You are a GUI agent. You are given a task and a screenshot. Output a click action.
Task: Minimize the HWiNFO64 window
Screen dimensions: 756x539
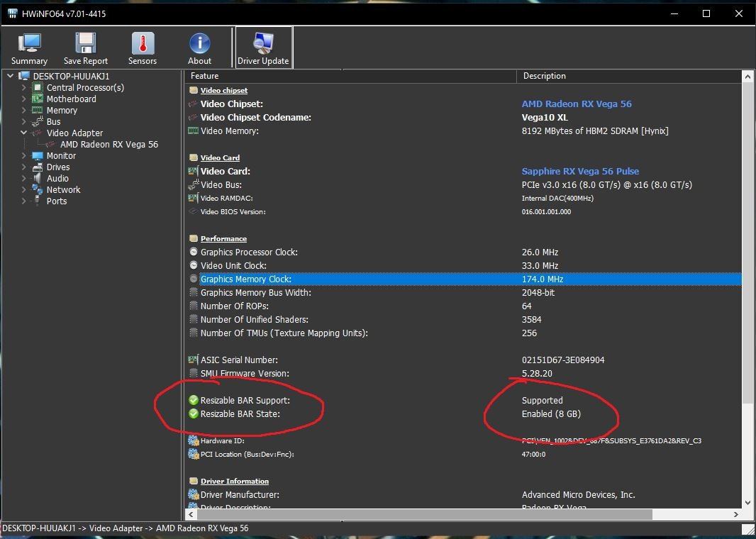(674, 13)
